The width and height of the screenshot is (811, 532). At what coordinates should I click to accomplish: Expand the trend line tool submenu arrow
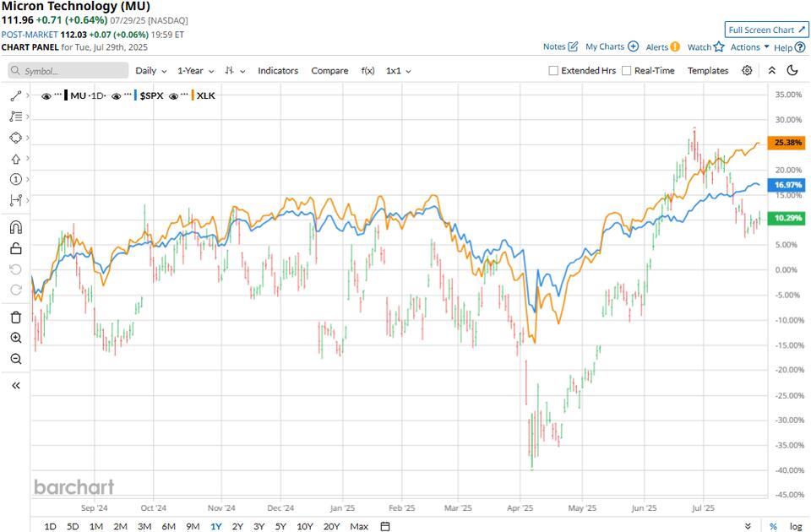(x=27, y=95)
